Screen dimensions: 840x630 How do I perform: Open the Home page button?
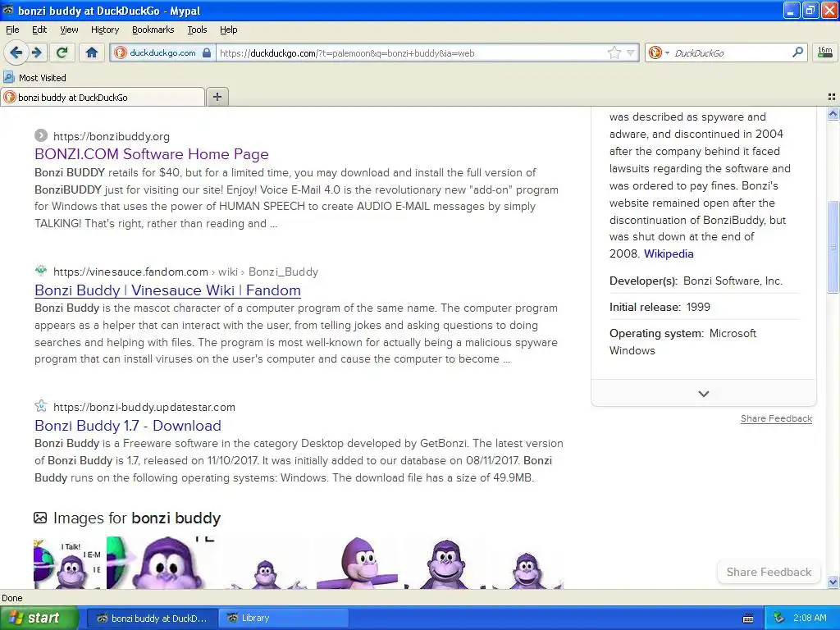92,52
